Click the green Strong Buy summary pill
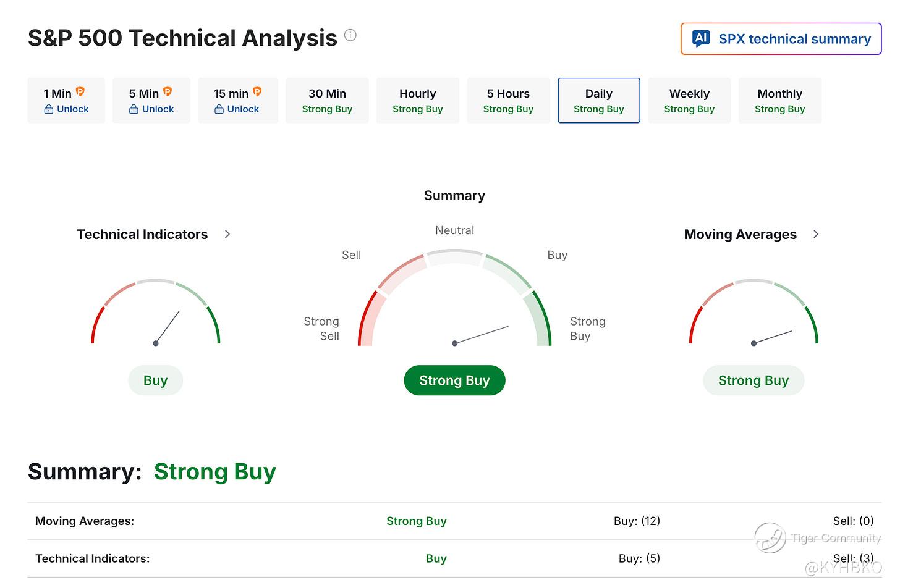 tap(454, 380)
